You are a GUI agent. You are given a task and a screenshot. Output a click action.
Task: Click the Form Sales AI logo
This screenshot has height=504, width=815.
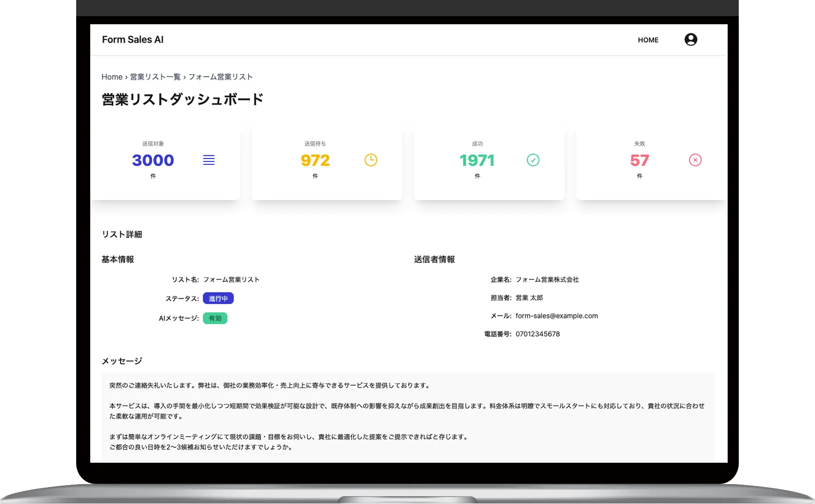click(132, 40)
